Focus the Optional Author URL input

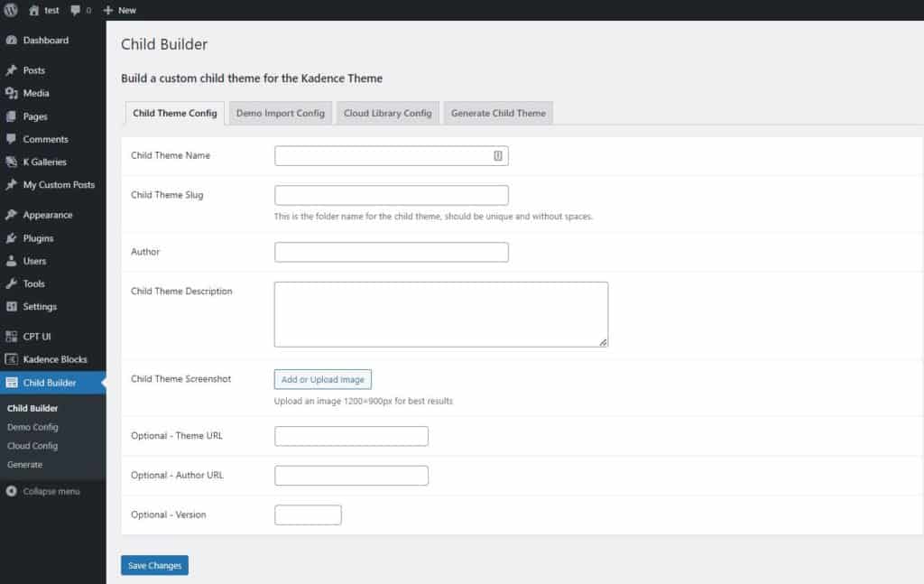pos(351,476)
